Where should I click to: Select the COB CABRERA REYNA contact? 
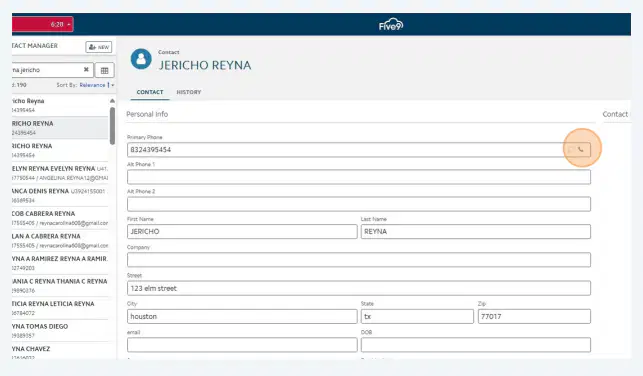[x=60, y=218]
